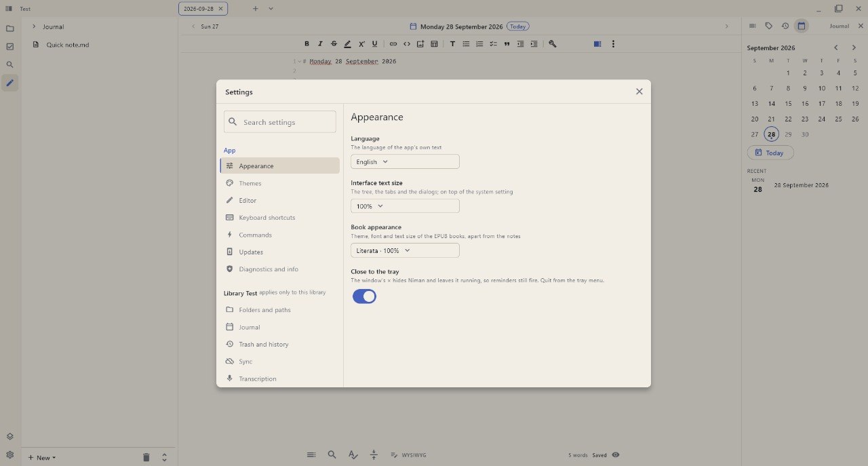Create a task checklist
Image resolution: width=868 pixels, height=466 pixels.
pyautogui.click(x=493, y=43)
